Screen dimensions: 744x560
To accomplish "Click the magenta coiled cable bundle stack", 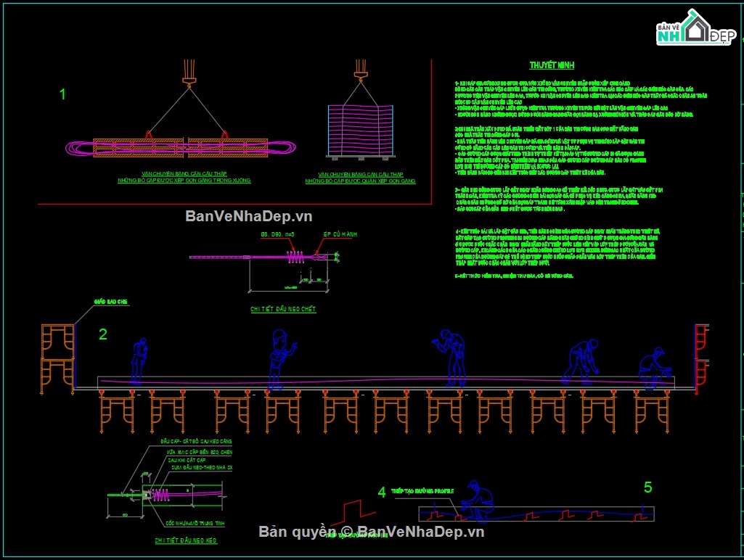I will (x=361, y=131).
